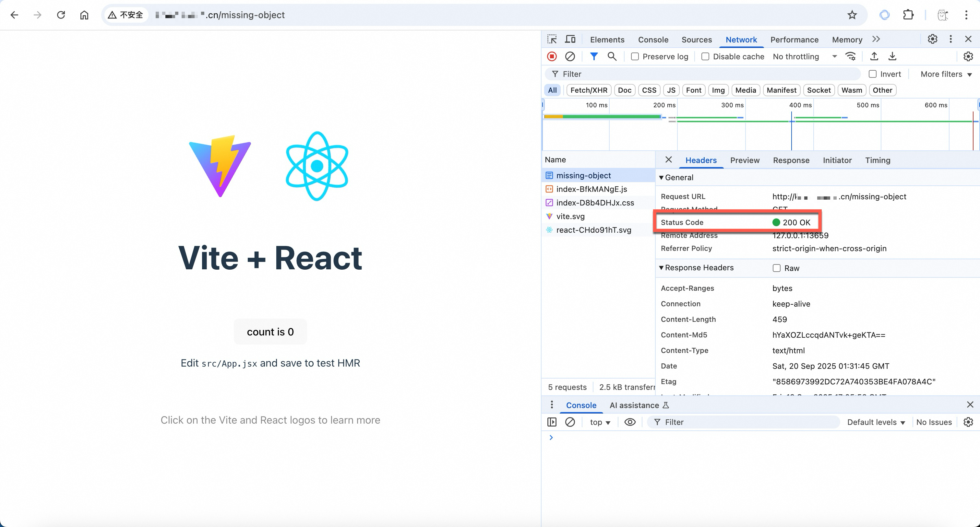This screenshot has width=980, height=527.
Task: Filter requests by Fetch/XHR
Action: (x=589, y=90)
